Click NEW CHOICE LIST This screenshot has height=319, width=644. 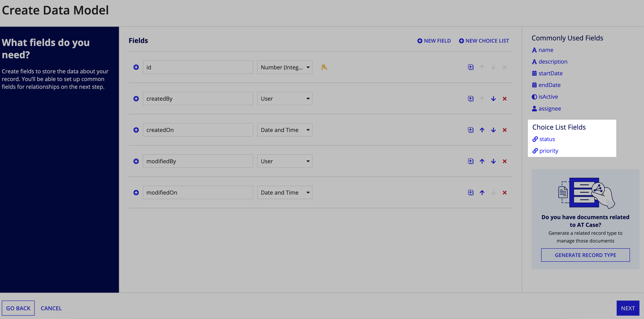(x=484, y=41)
